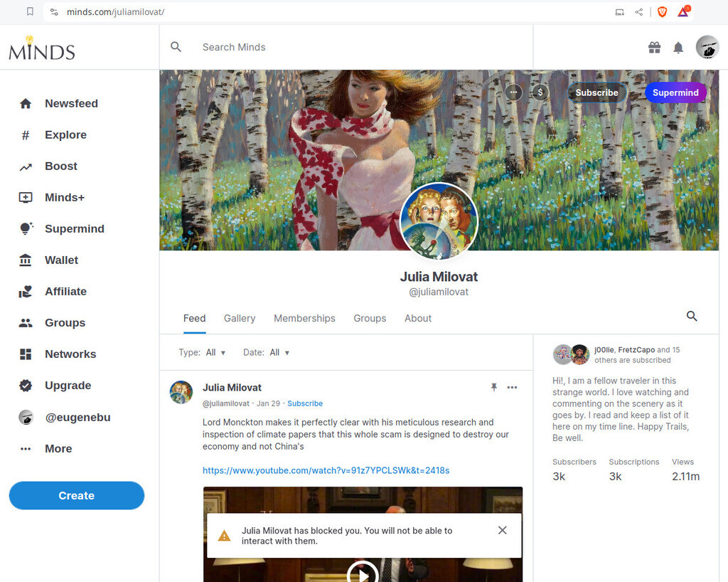
Task: Click the gift box icon in header
Action: (654, 48)
